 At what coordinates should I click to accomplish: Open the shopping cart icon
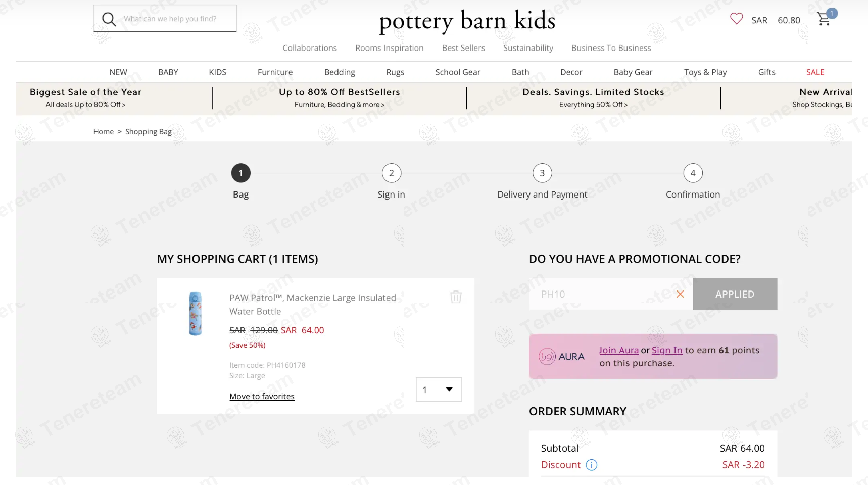click(x=824, y=19)
